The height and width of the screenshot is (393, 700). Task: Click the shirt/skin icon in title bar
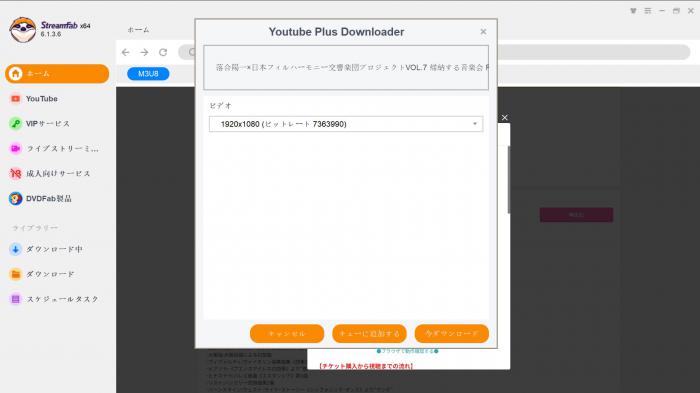[633, 11]
